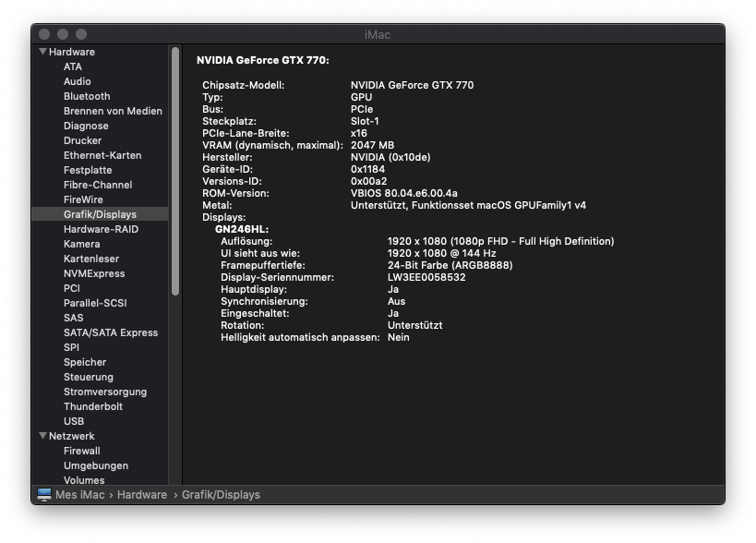Minimize the iMac window

coord(63,34)
